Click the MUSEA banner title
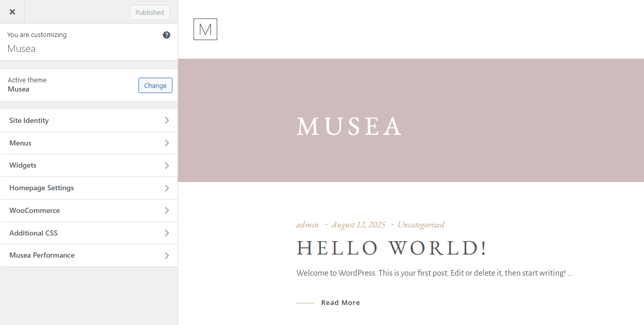Image resolution: width=644 pixels, height=325 pixels. (x=349, y=127)
